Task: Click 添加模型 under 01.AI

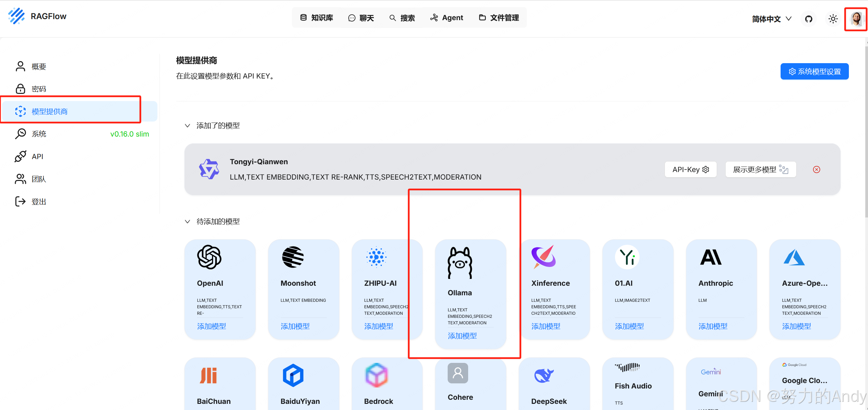Action: tap(629, 326)
